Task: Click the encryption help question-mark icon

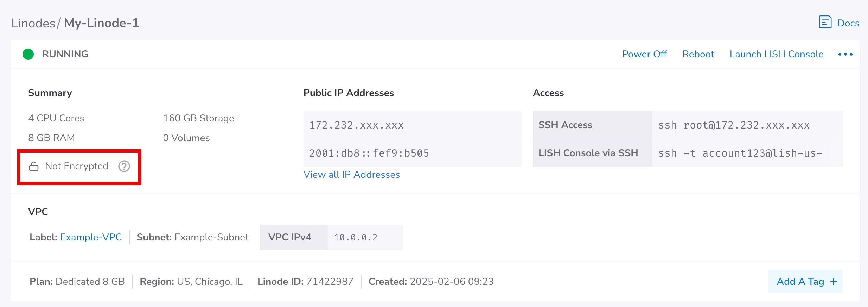Action: 124,166
